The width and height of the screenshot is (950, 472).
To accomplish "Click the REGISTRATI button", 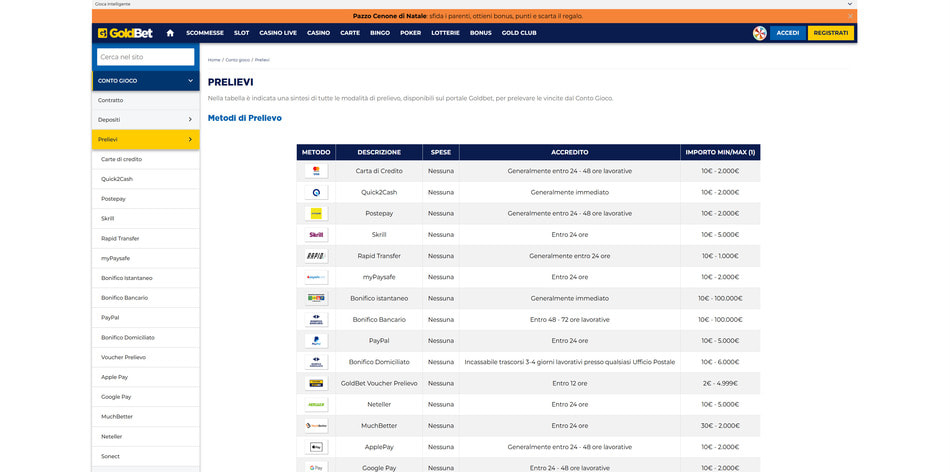I will [831, 33].
